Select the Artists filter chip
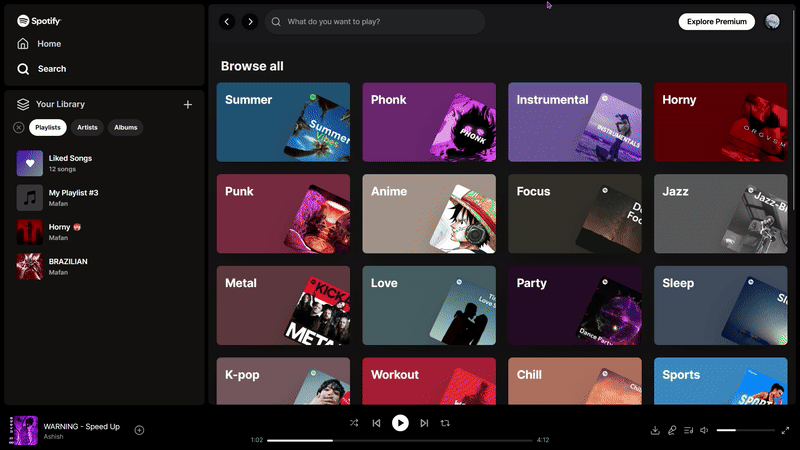 (87, 128)
